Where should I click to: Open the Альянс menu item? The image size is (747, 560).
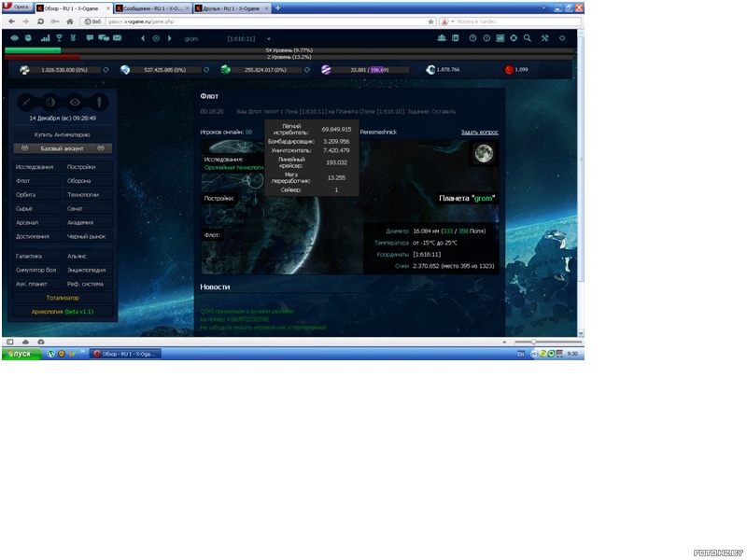tap(89, 256)
